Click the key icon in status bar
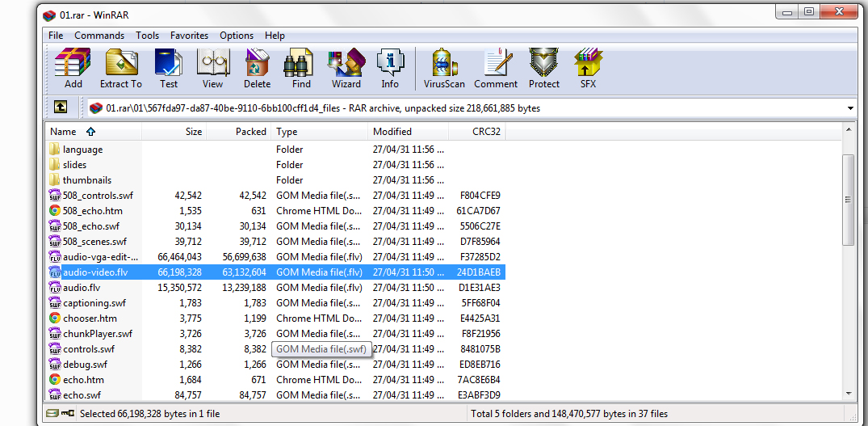Image resolution: width=868 pixels, height=426 pixels. pos(68,413)
